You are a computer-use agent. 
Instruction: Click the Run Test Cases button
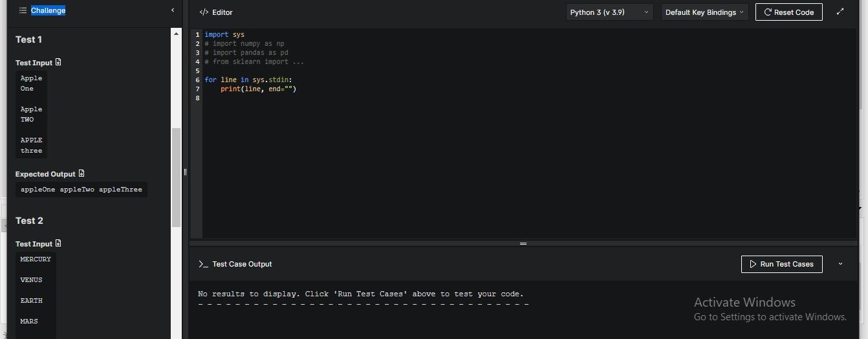(781, 264)
